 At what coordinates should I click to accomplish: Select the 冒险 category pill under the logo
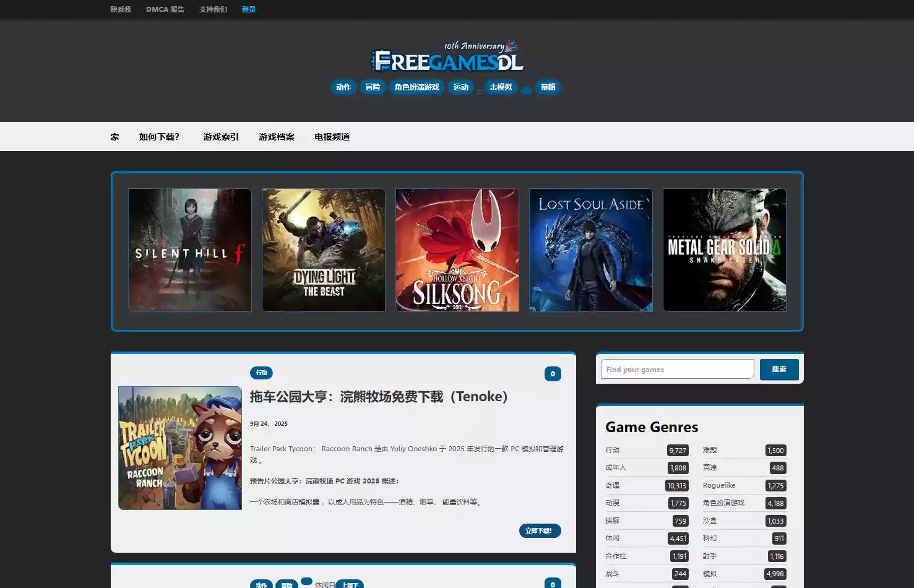coord(373,87)
